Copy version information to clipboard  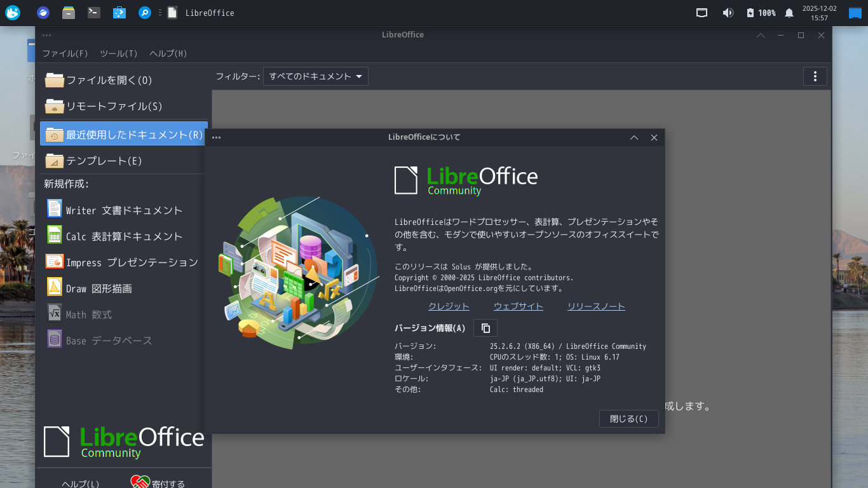(x=485, y=327)
